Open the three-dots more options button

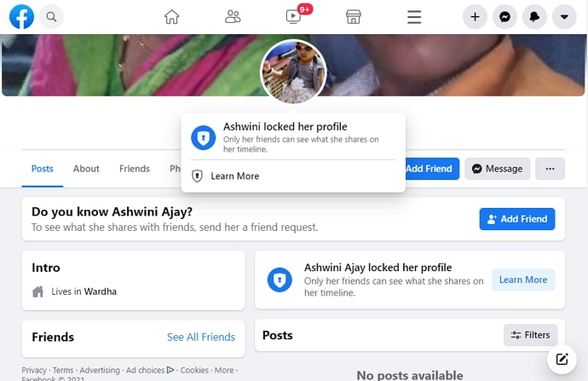551,169
